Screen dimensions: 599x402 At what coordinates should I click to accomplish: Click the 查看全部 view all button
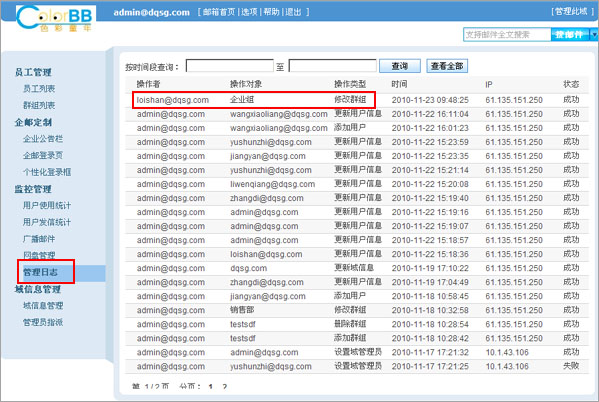[x=447, y=66]
